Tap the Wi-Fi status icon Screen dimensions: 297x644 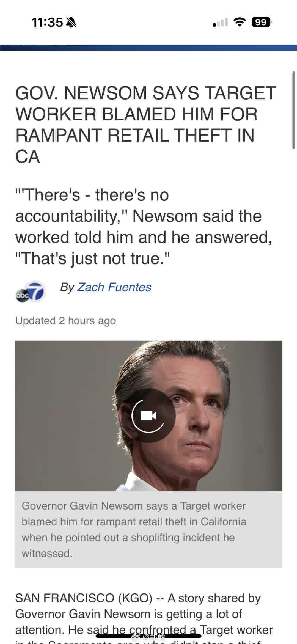[x=240, y=22]
